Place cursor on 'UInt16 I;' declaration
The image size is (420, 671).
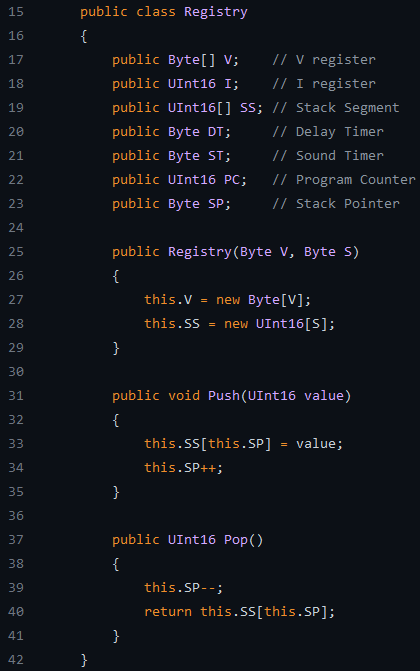coord(203,84)
